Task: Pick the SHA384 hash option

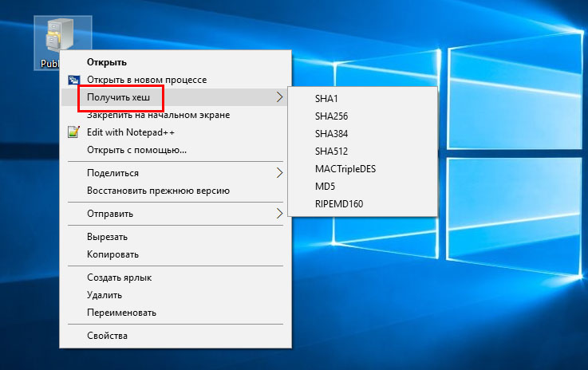Action: point(332,134)
